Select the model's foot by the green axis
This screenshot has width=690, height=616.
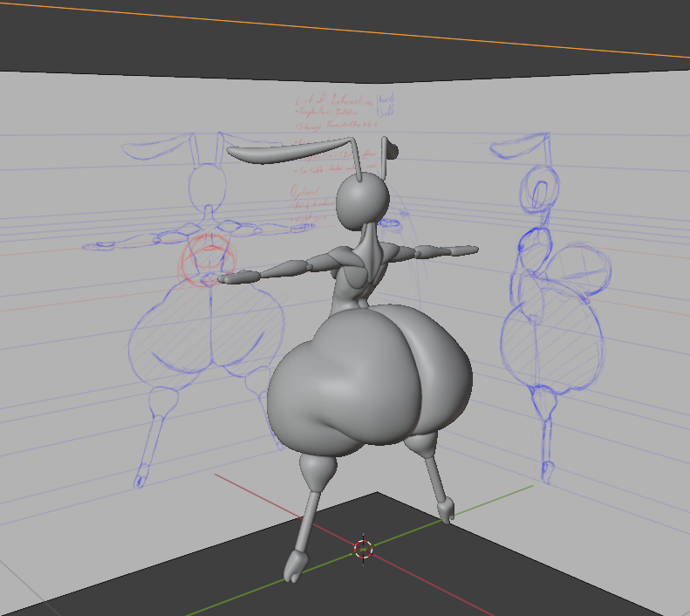[x=446, y=509]
